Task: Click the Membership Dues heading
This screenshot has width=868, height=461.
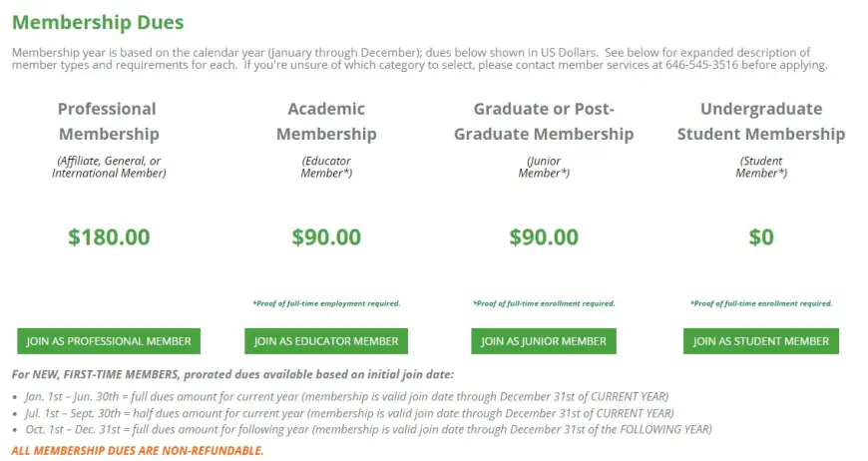Action: [98, 22]
